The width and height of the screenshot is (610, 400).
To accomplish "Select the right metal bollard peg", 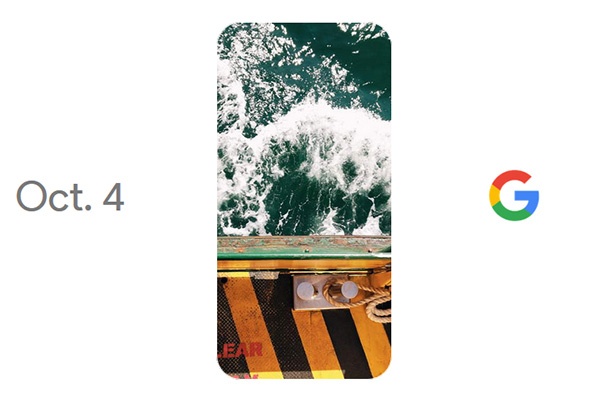I will tap(349, 290).
